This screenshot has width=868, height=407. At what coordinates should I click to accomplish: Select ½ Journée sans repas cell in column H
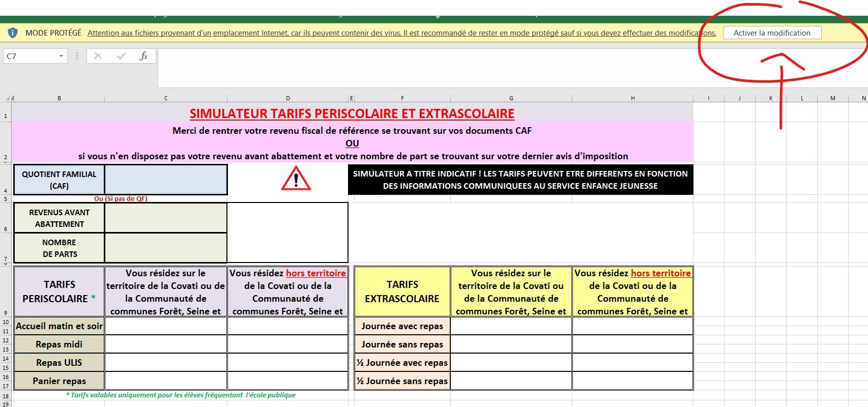point(633,381)
